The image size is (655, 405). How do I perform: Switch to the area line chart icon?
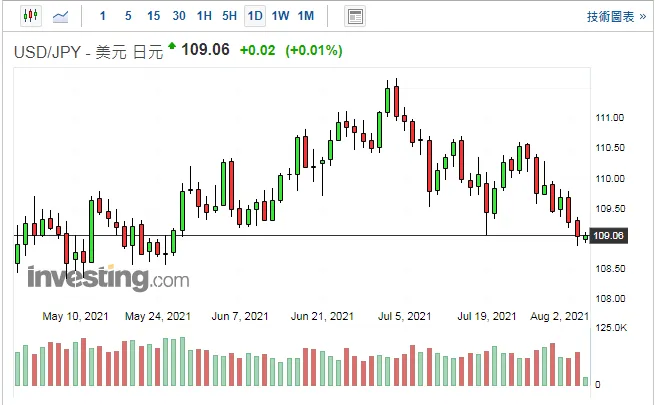pyautogui.click(x=61, y=17)
